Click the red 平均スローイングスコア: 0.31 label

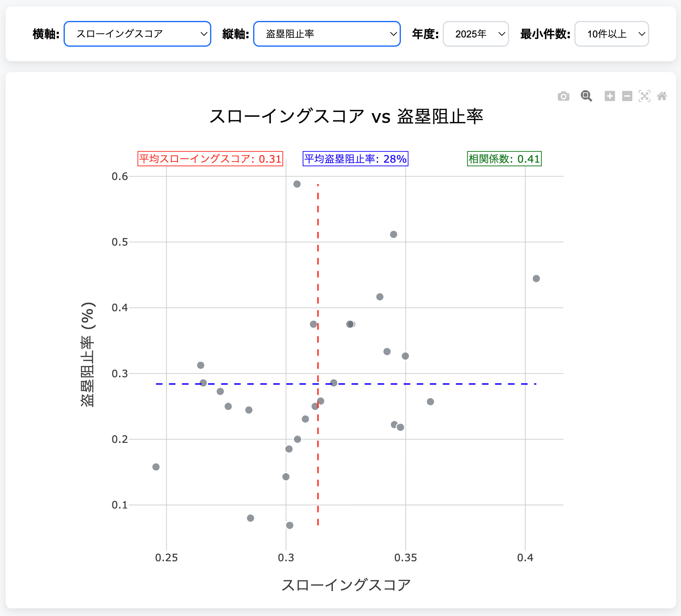tap(210, 159)
